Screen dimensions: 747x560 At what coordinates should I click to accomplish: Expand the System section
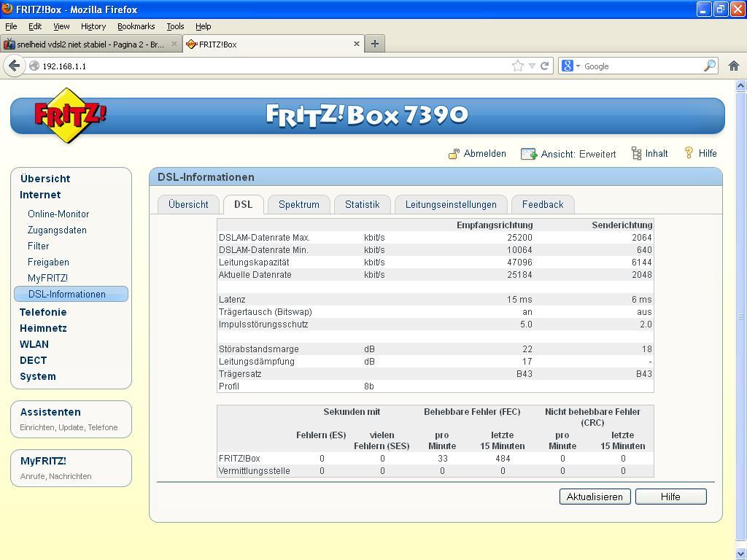38,376
